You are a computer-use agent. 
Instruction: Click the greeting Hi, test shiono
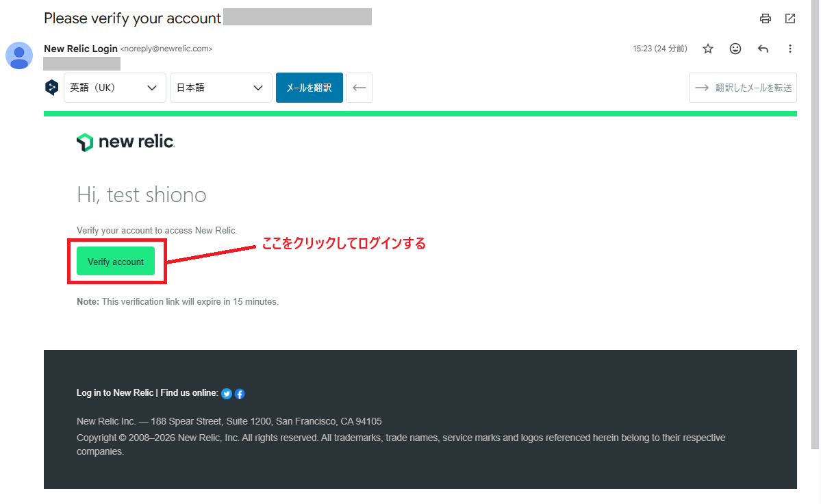pyautogui.click(x=141, y=194)
